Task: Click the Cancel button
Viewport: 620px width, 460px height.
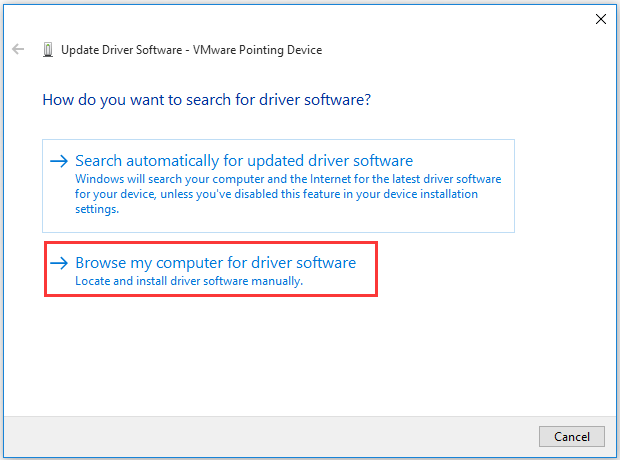Action: click(572, 436)
